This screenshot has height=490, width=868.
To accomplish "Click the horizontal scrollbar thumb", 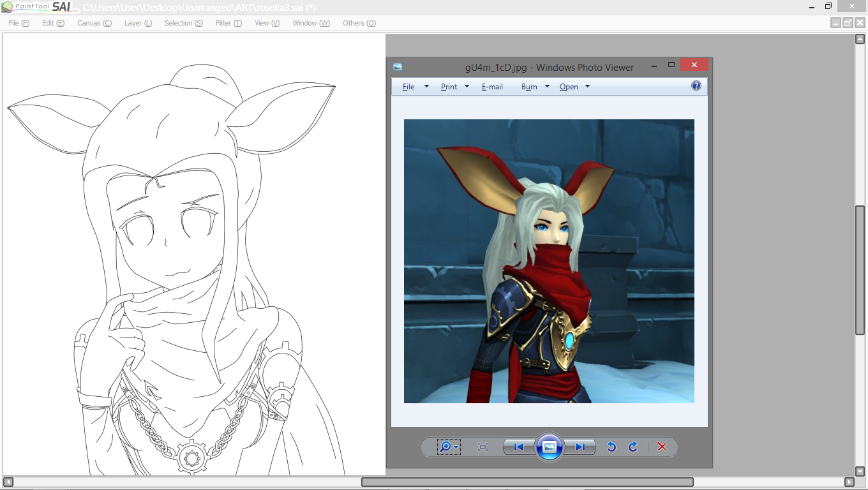I will point(527,482).
